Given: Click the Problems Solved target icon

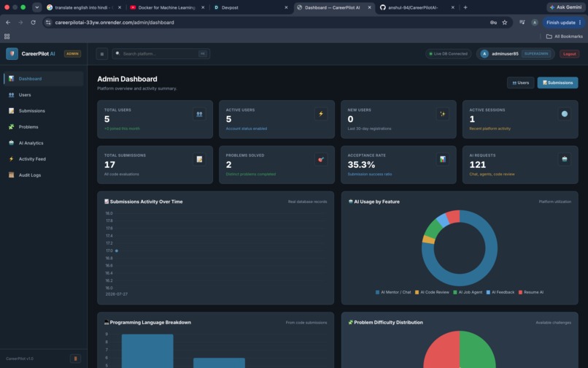Looking at the screenshot, I should tap(321, 159).
